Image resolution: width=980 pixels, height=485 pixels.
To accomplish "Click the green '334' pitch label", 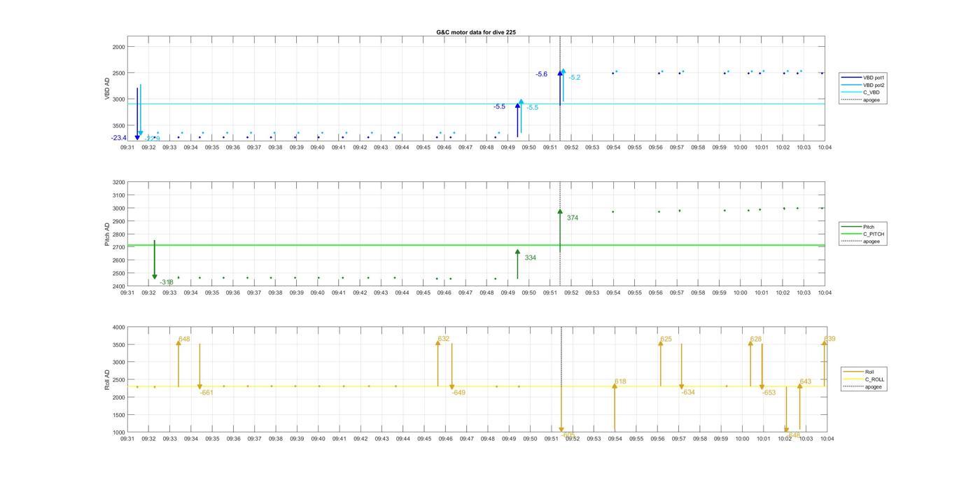I will [x=531, y=258].
